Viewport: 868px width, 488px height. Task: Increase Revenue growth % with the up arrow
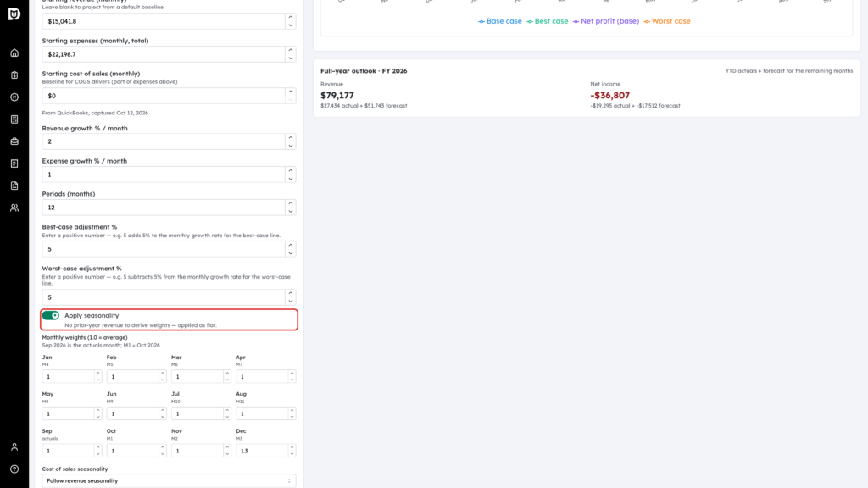(x=291, y=138)
